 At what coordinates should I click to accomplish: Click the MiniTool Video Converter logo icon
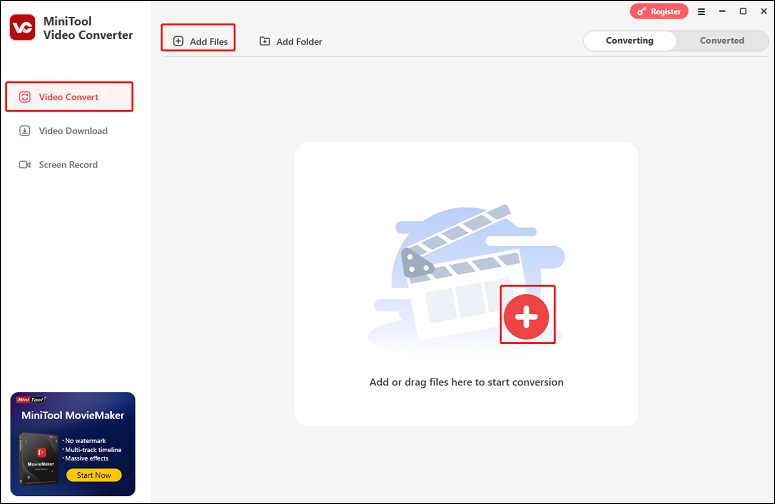(x=22, y=28)
